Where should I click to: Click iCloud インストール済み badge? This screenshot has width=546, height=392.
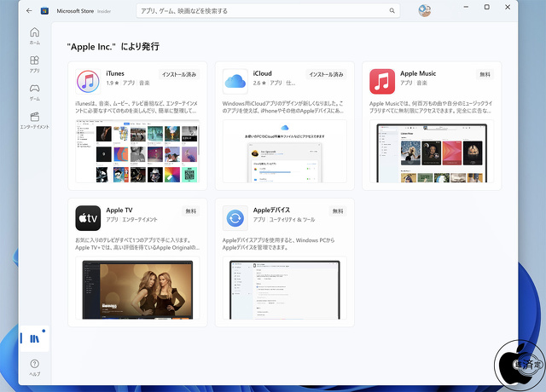tap(326, 74)
